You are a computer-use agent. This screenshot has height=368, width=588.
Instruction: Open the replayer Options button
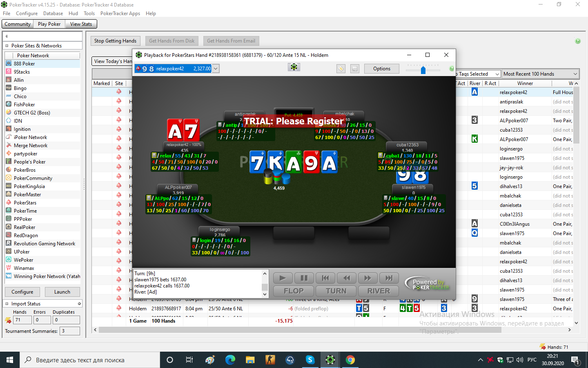coord(382,69)
